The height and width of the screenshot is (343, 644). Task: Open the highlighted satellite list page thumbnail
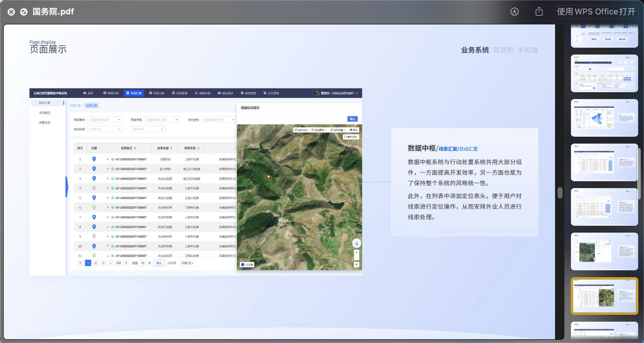click(x=604, y=296)
